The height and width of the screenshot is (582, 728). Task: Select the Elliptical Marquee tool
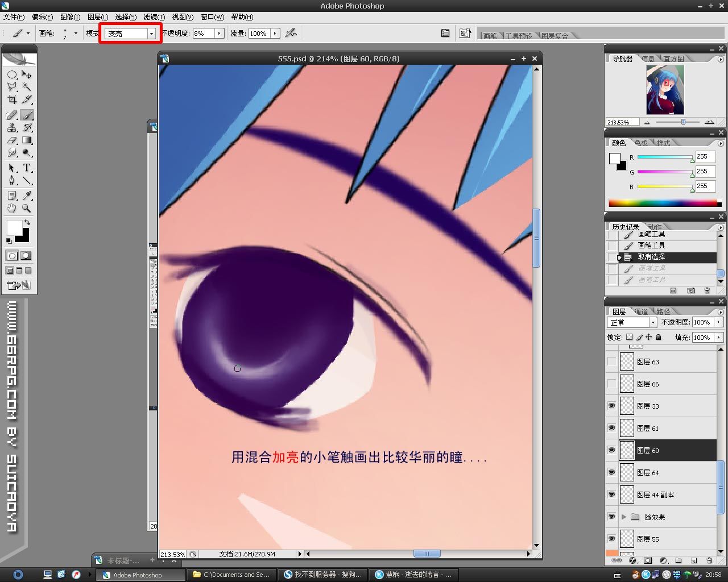click(11, 74)
